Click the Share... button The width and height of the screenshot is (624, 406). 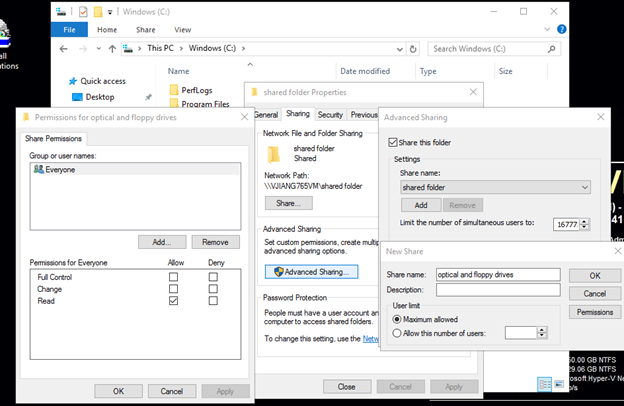[289, 203]
